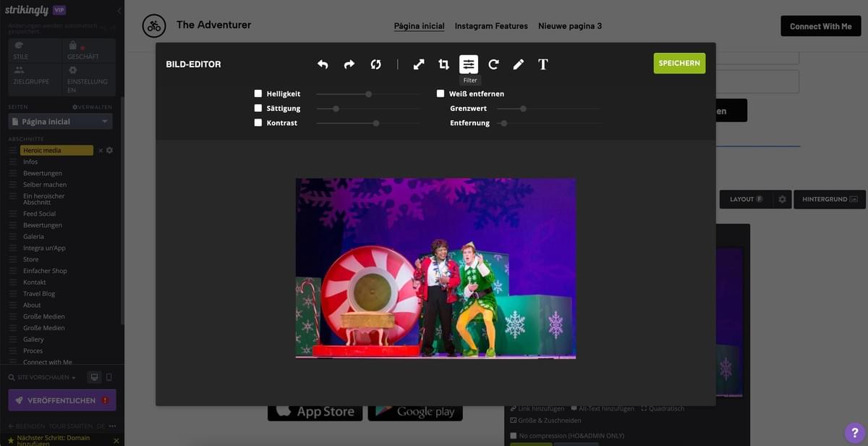Go to Página inicial nav tab
This screenshot has width=868, height=446.
point(420,26)
